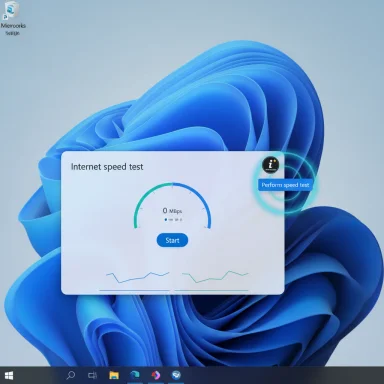Click the Internet speed test heading

coord(107,167)
